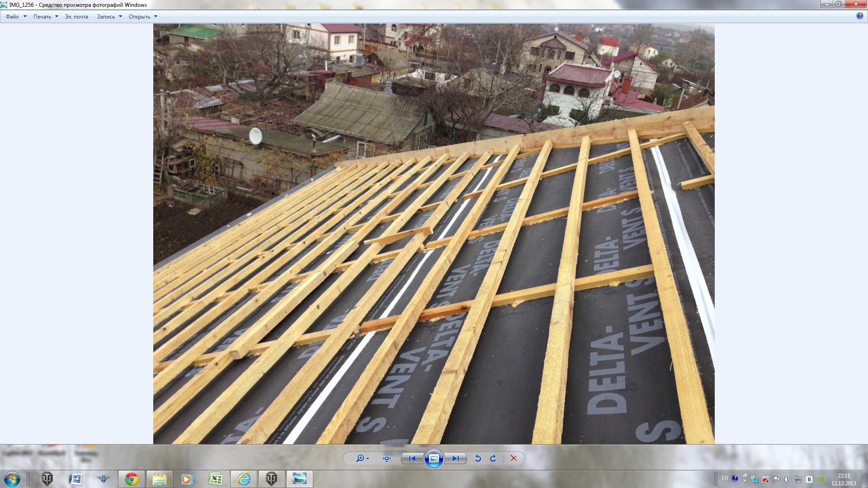Viewport: 868px width, 488px height.
Task: Open the Windows Start menu
Action: (x=12, y=479)
